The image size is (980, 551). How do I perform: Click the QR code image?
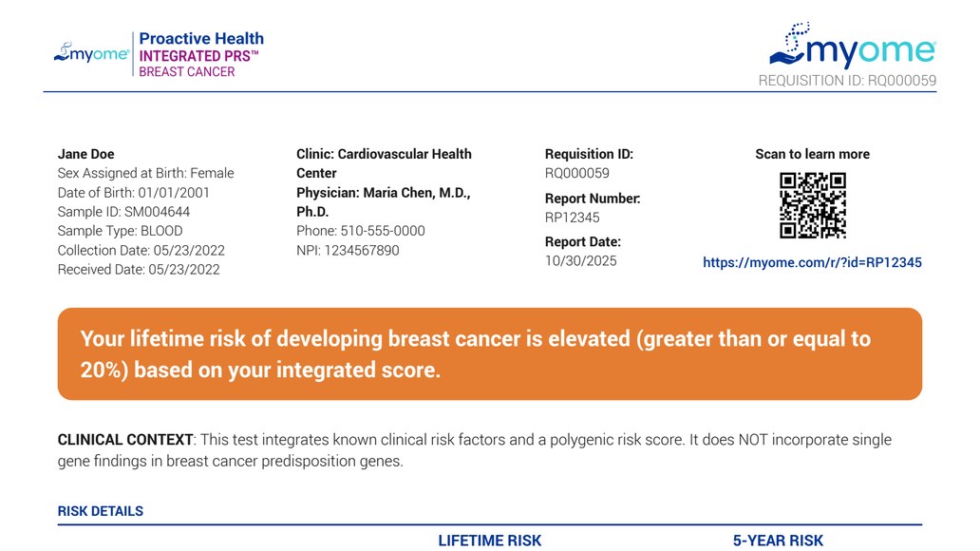pyautogui.click(x=812, y=205)
